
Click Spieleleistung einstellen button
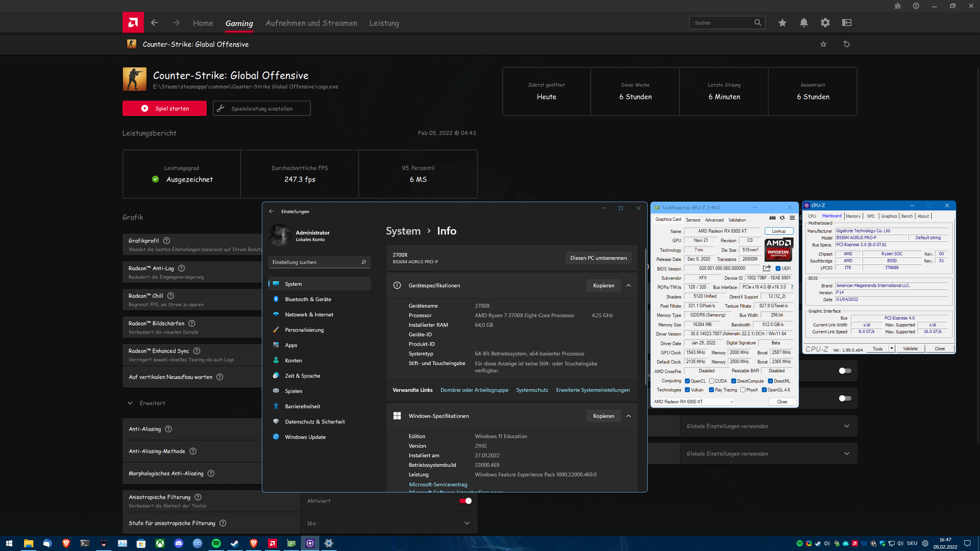[x=262, y=108]
